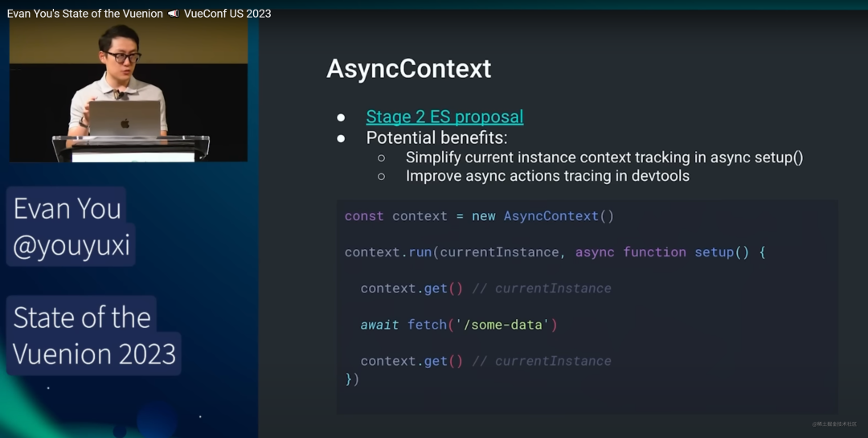Click the 'context.run(currentInstance, async function setup()' line
868x438 pixels.
coord(555,252)
